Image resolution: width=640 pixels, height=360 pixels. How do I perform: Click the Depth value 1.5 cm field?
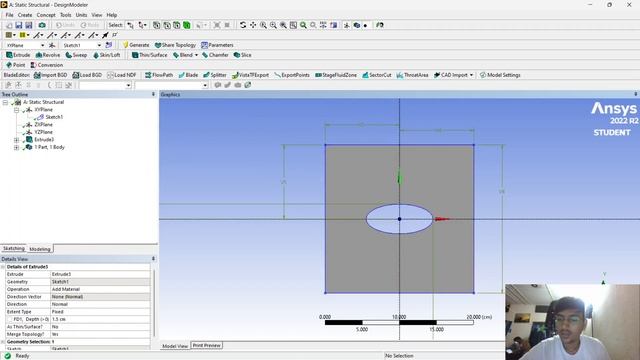100,319
